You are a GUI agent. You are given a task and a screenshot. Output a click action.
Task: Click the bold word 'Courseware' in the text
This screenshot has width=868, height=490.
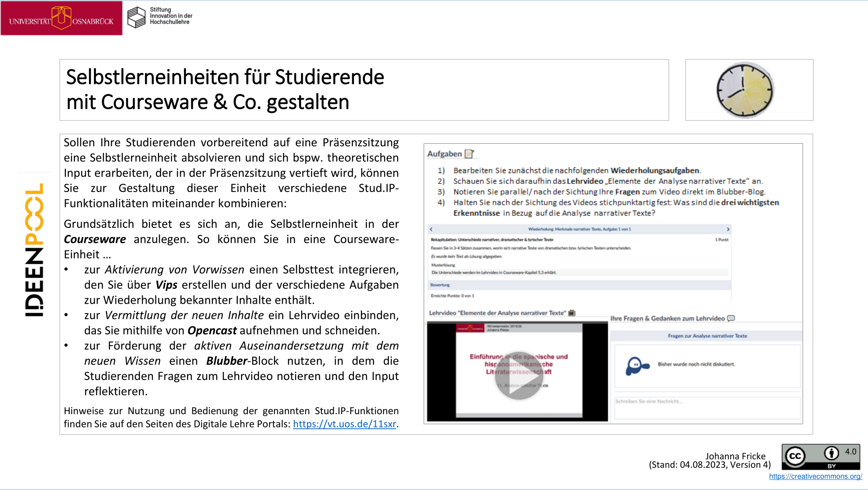click(95, 239)
